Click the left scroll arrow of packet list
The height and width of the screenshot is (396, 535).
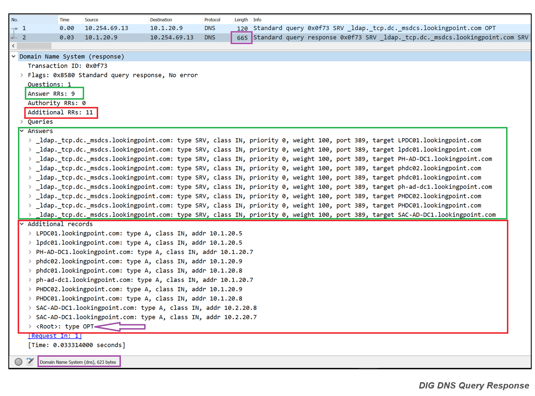(x=13, y=46)
